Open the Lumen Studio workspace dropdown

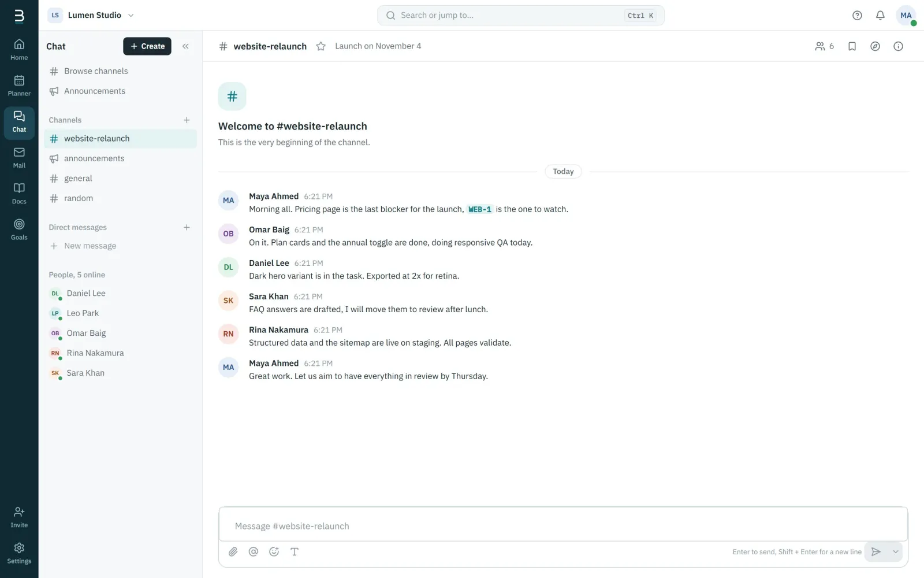point(91,15)
